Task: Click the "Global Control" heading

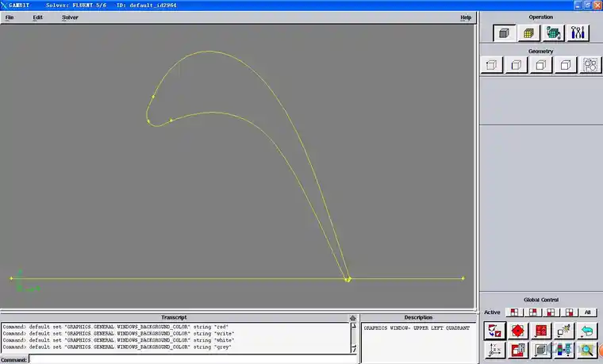Action: point(540,300)
